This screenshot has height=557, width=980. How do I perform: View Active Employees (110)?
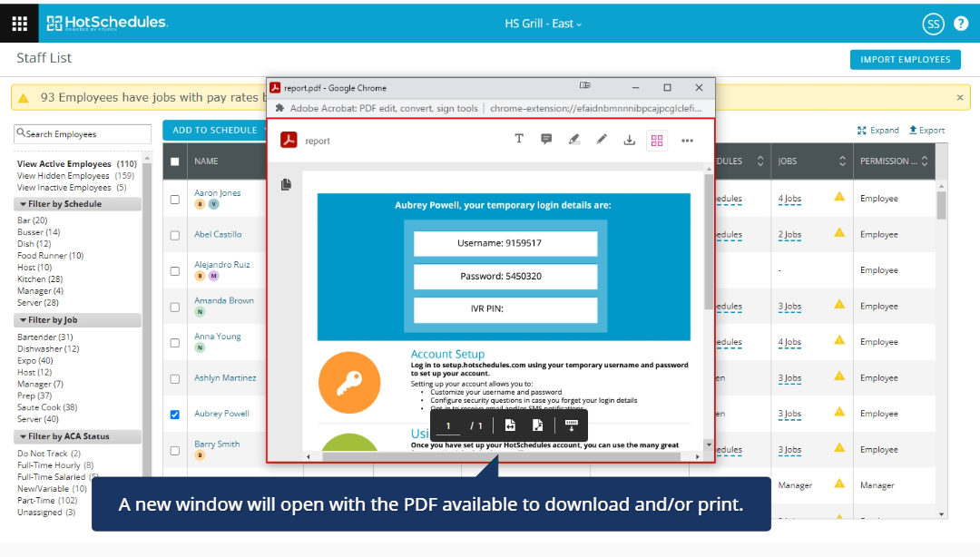click(77, 164)
